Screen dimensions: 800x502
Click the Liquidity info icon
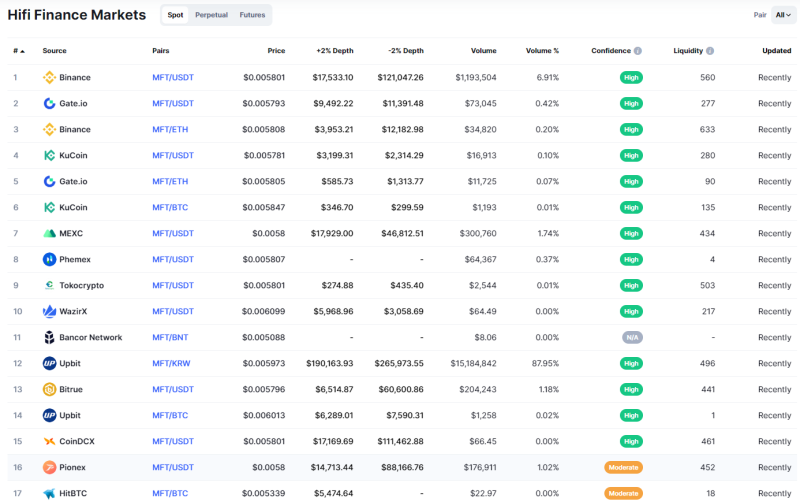[x=710, y=51]
